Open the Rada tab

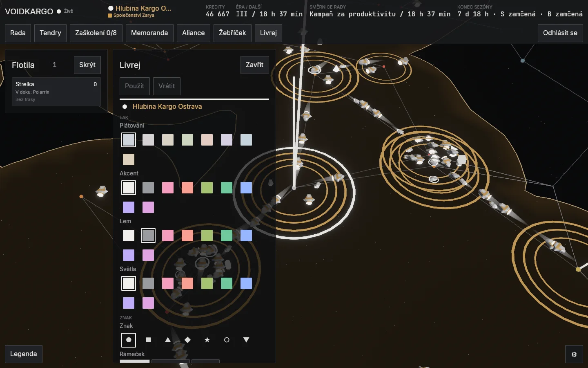(x=18, y=33)
